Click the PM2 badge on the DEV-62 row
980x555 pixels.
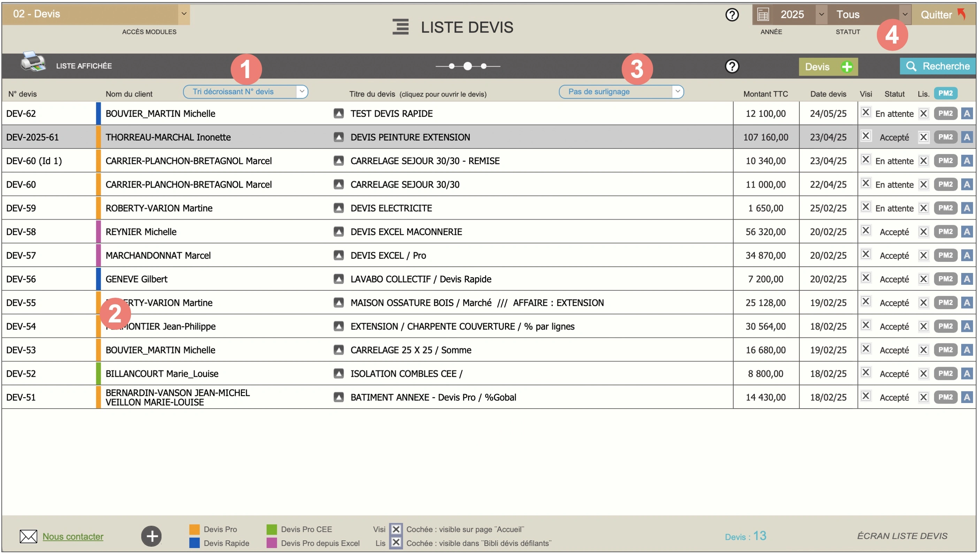click(x=945, y=113)
